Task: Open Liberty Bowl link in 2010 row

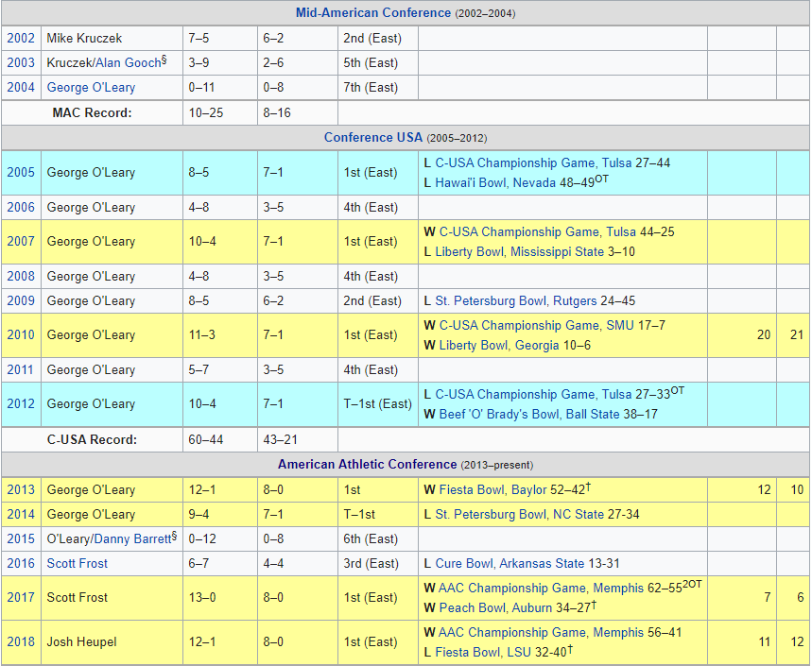Action: click(x=474, y=345)
